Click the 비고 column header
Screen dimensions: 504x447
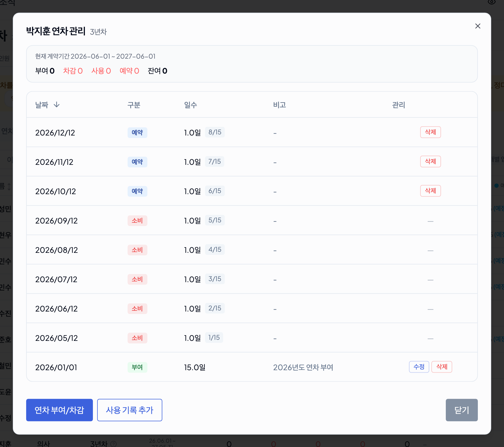tap(279, 105)
